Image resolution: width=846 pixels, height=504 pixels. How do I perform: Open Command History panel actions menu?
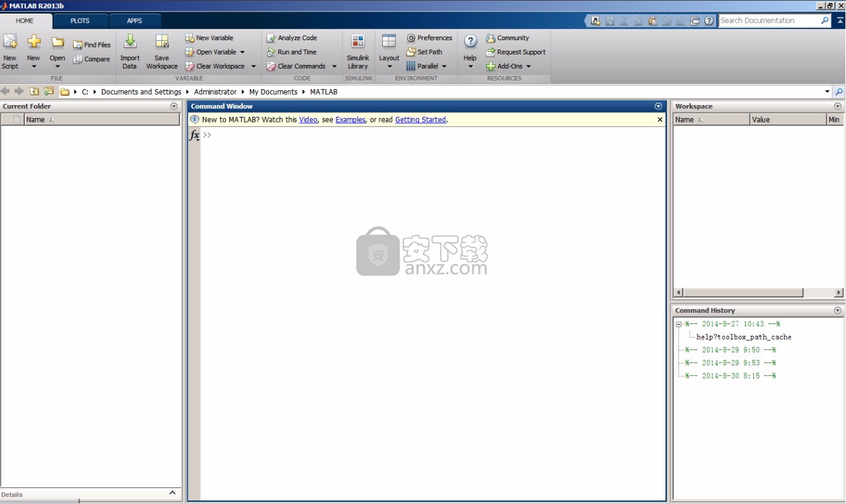[838, 310]
